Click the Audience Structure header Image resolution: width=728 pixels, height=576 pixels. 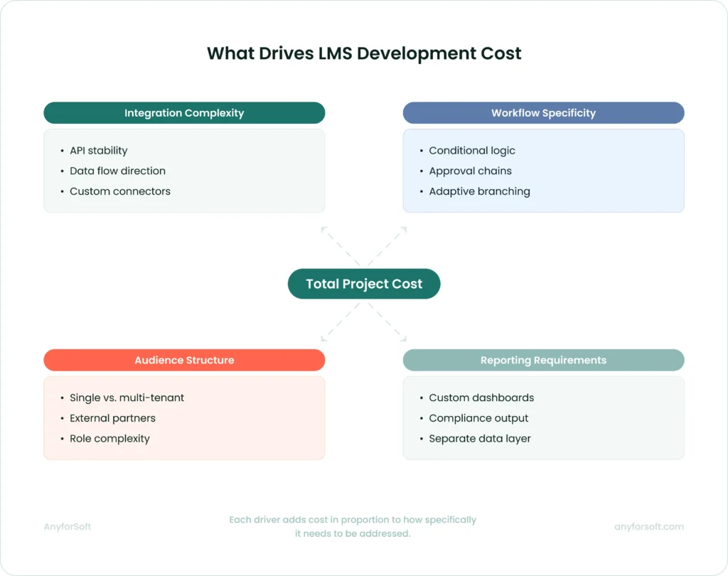point(184,361)
